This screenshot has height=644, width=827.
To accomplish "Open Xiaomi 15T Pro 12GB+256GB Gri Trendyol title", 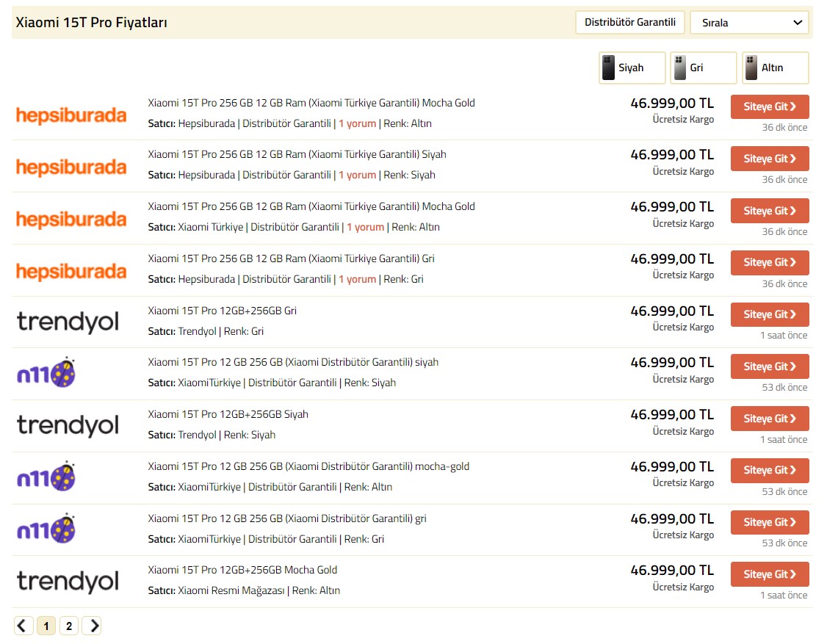I will click(222, 311).
